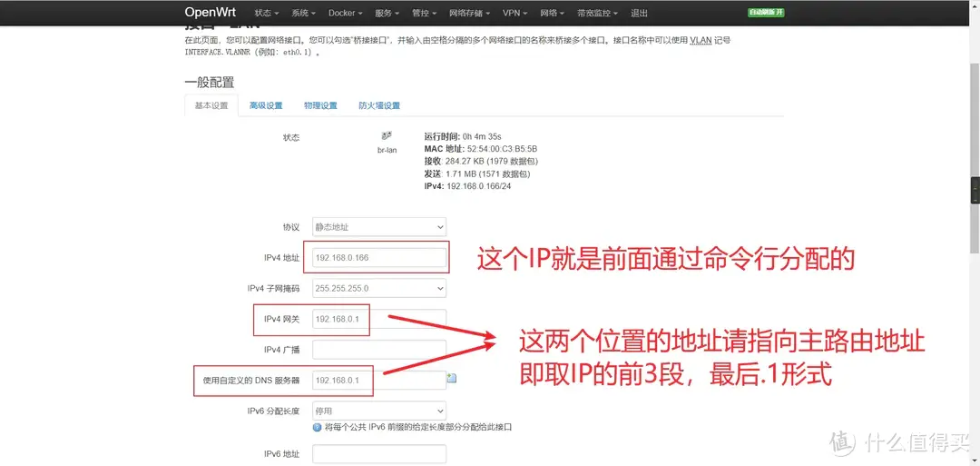The height and width of the screenshot is (466, 980).
Task: Open the 带宽监控 menu in navbar
Action: pos(597,13)
